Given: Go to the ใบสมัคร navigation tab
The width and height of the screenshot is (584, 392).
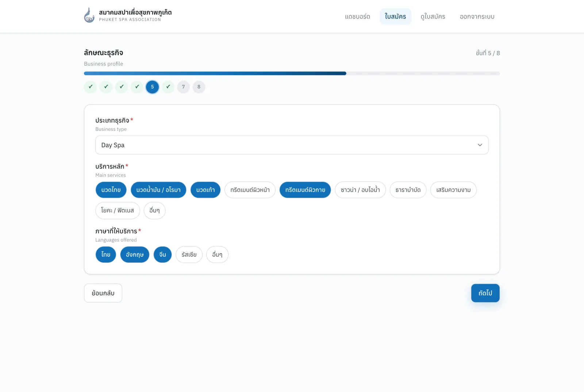Looking at the screenshot, I should coord(395,16).
